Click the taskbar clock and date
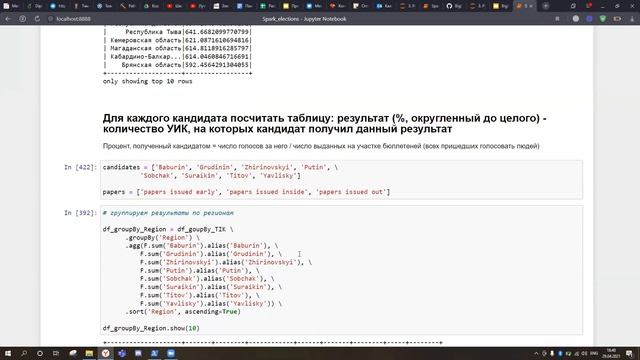 click(x=611, y=353)
